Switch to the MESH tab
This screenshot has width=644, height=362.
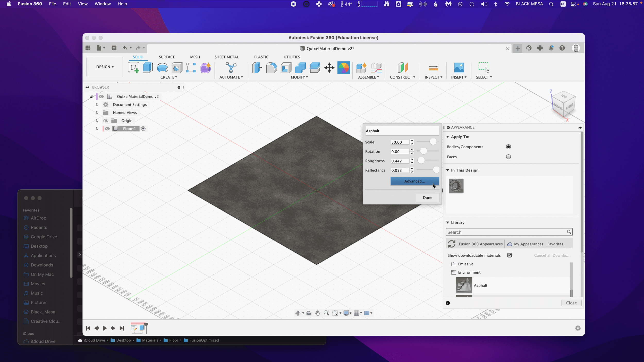[195, 57]
